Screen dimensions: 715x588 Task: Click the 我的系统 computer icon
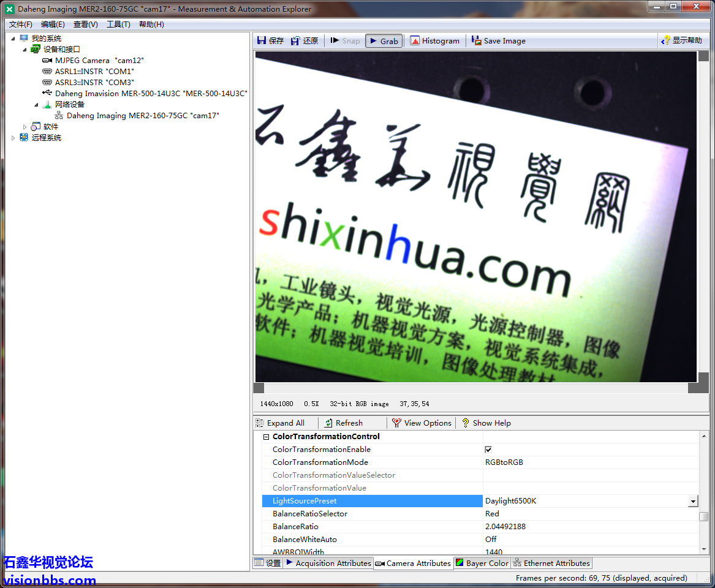point(24,39)
